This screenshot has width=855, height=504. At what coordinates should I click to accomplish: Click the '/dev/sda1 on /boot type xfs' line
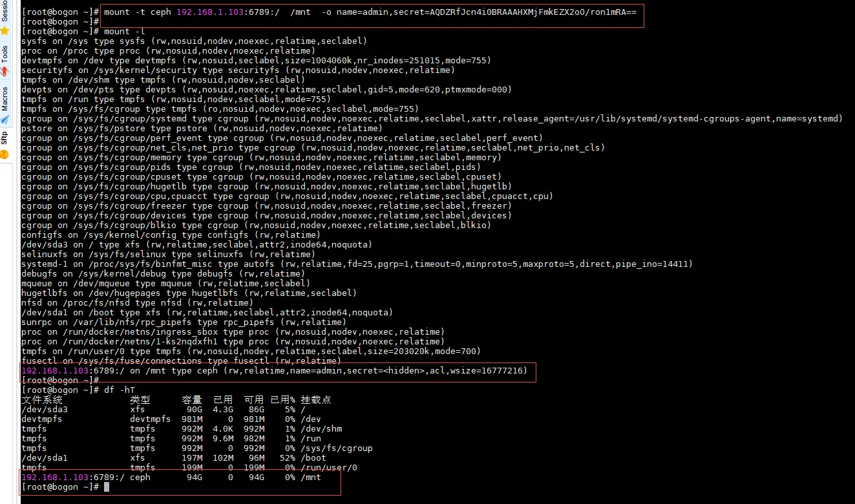(x=207, y=313)
